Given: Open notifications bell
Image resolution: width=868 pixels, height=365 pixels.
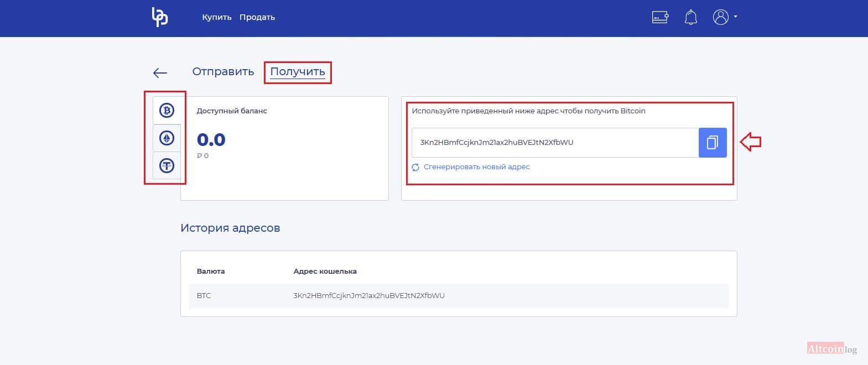Looking at the screenshot, I should coord(691,17).
